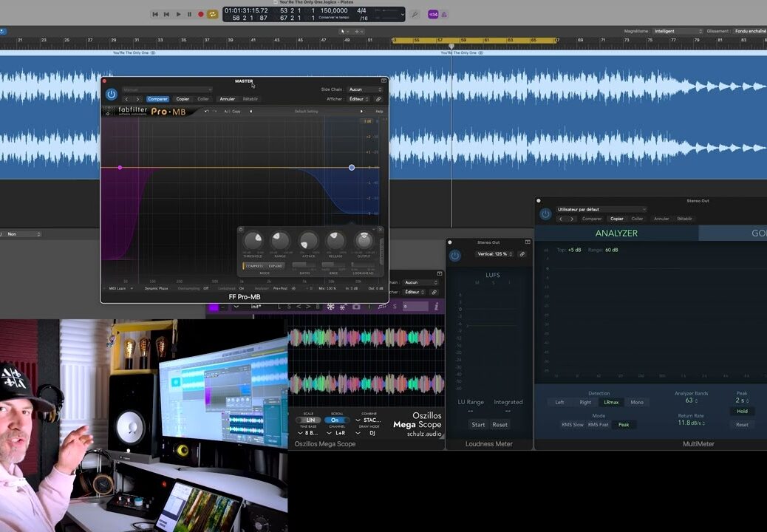Open the Magnétisme Intelligent snap dropdown
Screen dimensions: 767x532
(678, 31)
